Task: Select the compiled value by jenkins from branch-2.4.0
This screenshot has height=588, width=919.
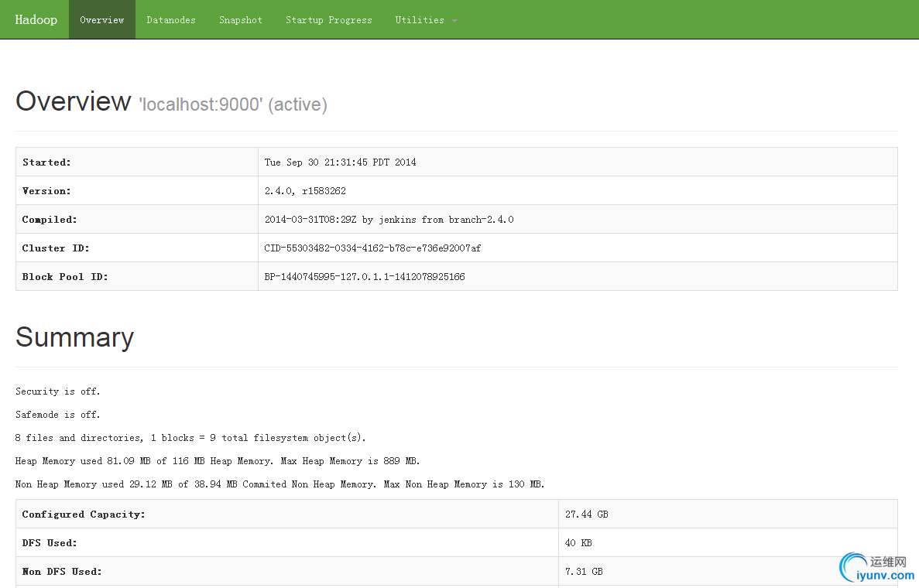Action: [x=389, y=220]
